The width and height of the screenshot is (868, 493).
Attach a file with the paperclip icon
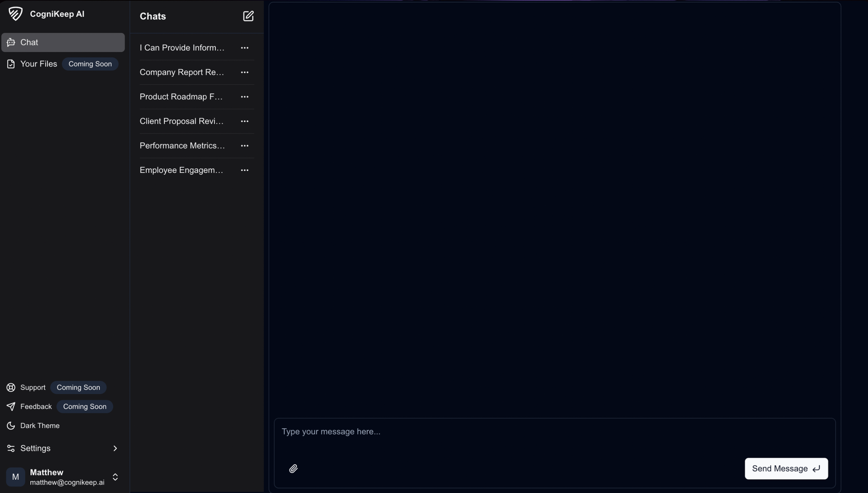[x=293, y=469]
